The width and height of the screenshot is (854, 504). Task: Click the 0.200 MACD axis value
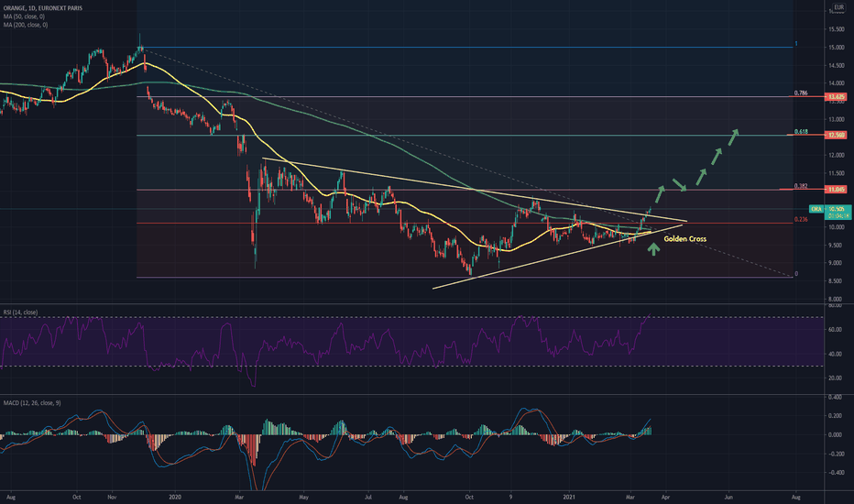coord(835,416)
